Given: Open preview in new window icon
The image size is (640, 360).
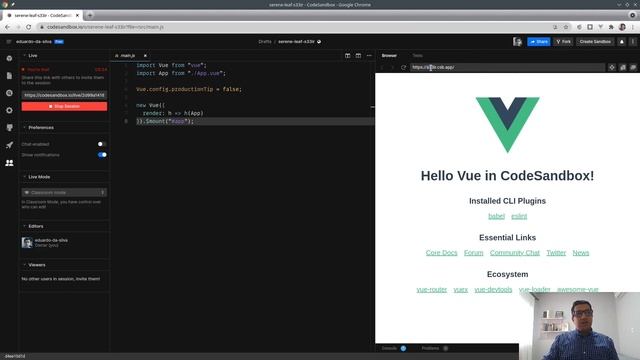Looking at the screenshot, I should (633, 67).
